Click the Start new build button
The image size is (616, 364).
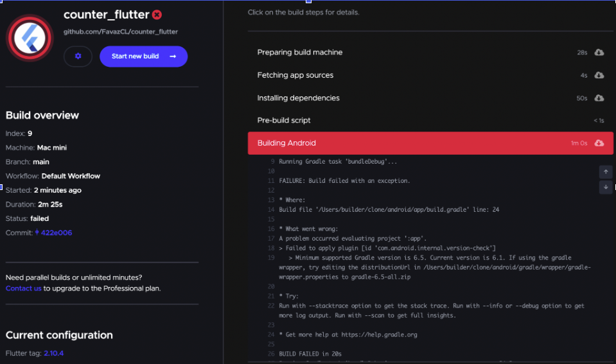143,56
